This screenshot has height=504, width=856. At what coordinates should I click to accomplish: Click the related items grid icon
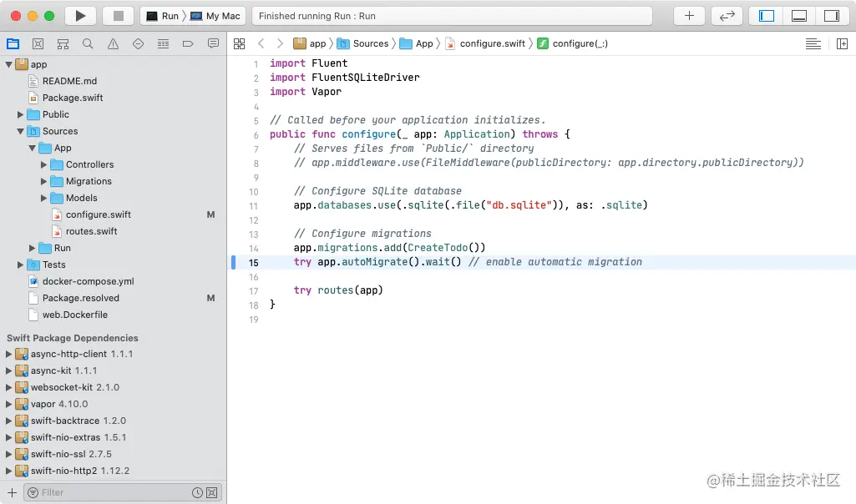tap(239, 43)
